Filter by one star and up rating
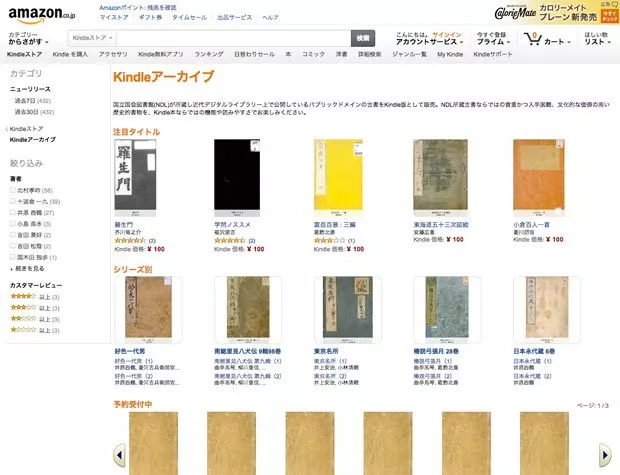This screenshot has width=620, height=475. tap(35, 330)
